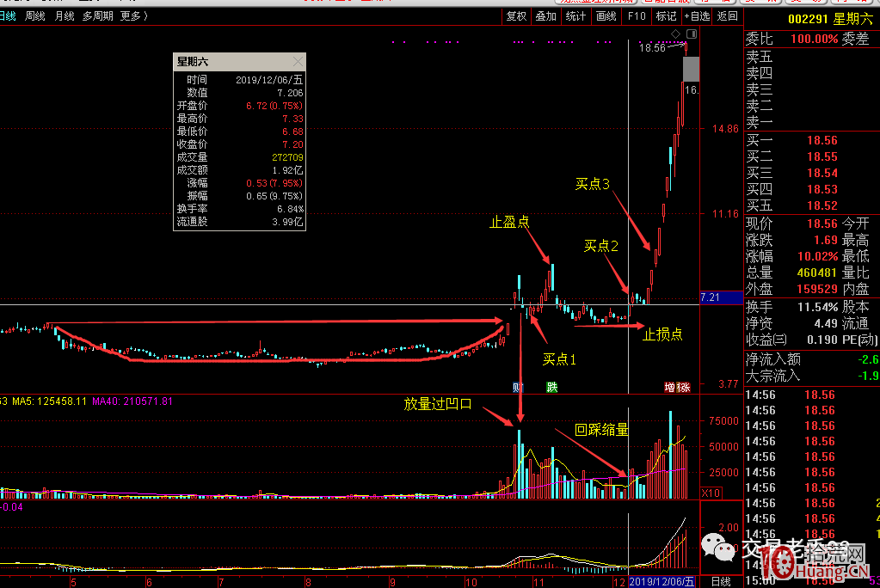This screenshot has width=880, height=588.
Task: Click the 净资 4.49 value
Action: [x=826, y=323]
